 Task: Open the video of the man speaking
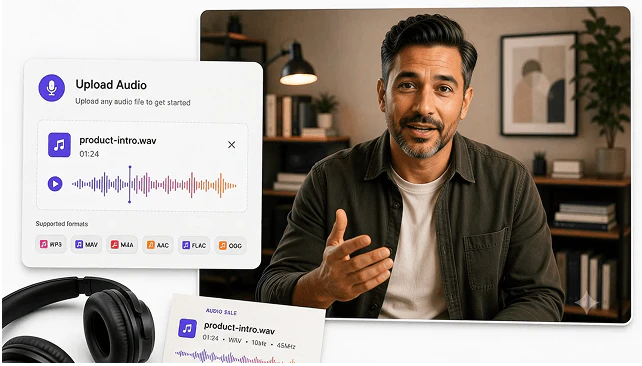coord(415,165)
